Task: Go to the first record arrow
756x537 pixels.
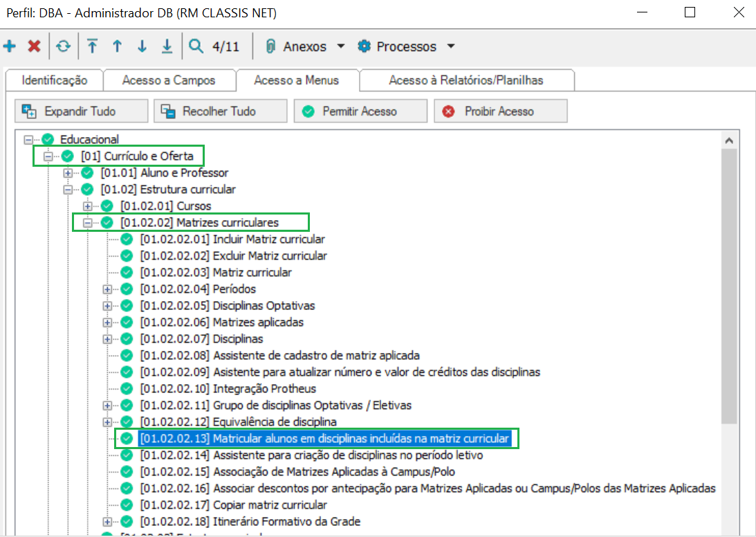Action: 92,46
